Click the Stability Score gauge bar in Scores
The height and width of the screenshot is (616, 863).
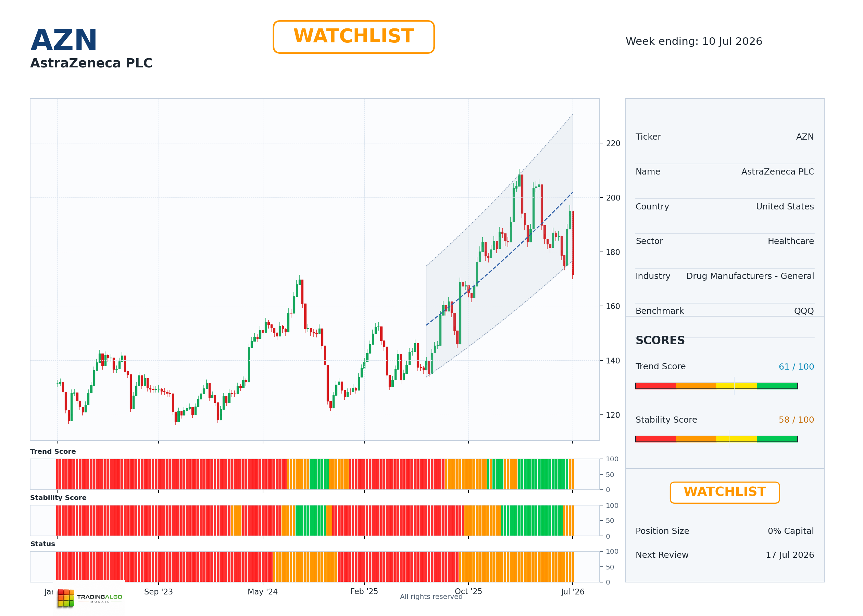coord(716,439)
